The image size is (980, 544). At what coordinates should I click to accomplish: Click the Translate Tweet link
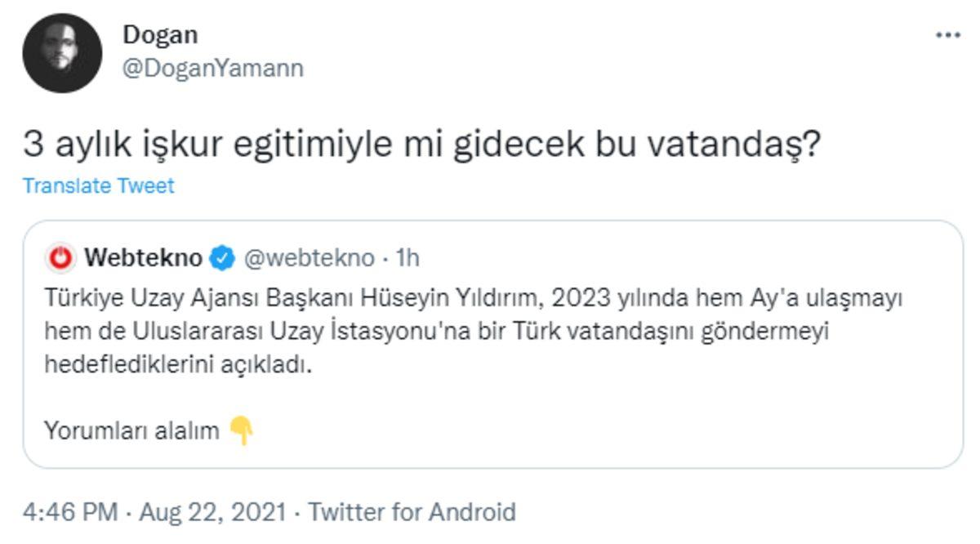97,185
